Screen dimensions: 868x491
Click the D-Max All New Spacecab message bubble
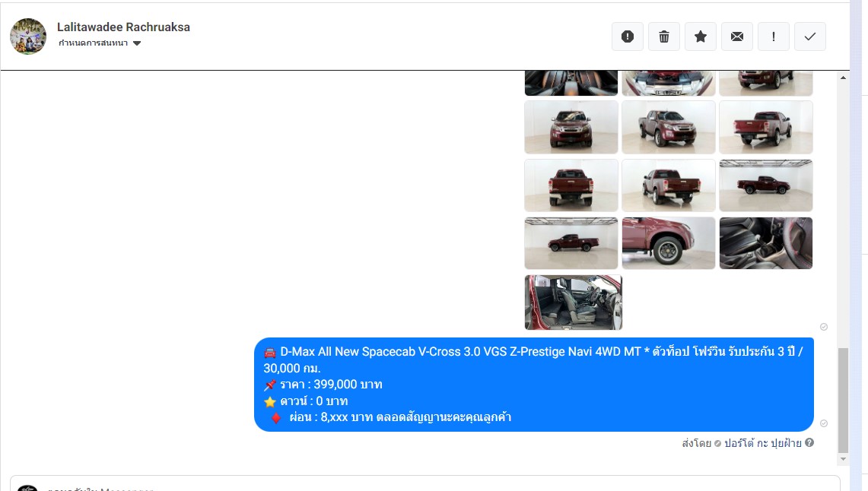coord(533,385)
